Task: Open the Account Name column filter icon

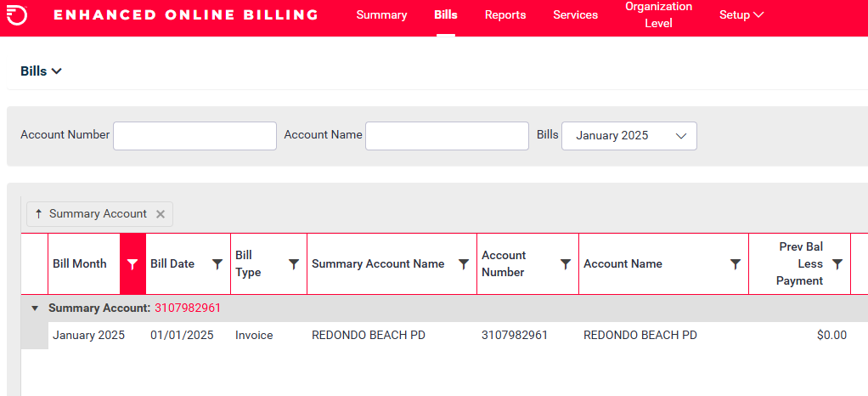Action: click(736, 264)
